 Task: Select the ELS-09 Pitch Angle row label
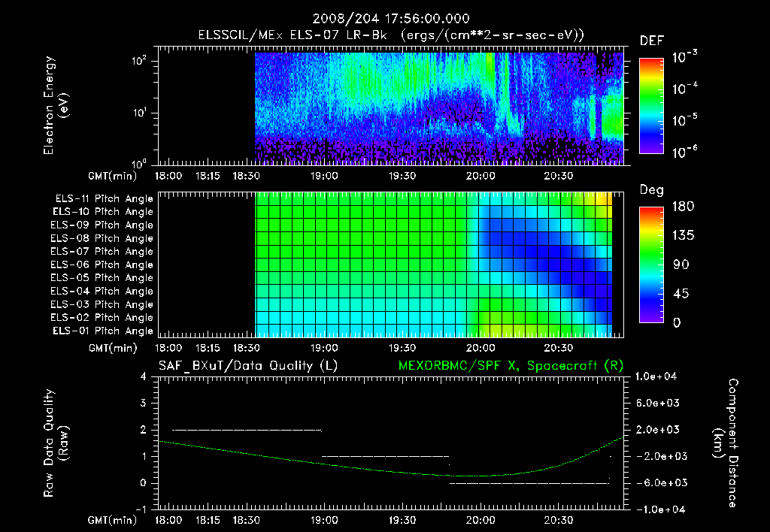[x=102, y=225]
